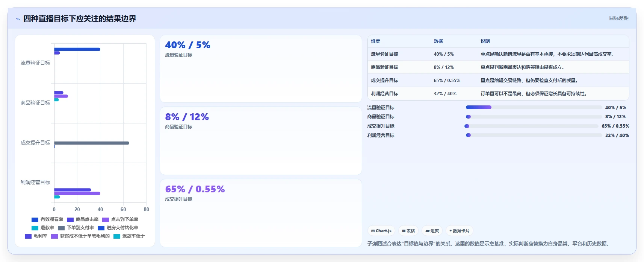This screenshot has height=262, width=644.
Task: Click the 数据卡片 chip
Action: coord(460,231)
